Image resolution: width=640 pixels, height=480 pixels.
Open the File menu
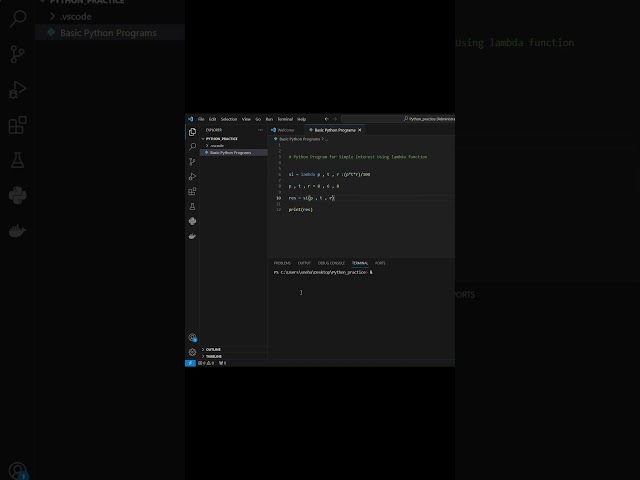click(201, 119)
